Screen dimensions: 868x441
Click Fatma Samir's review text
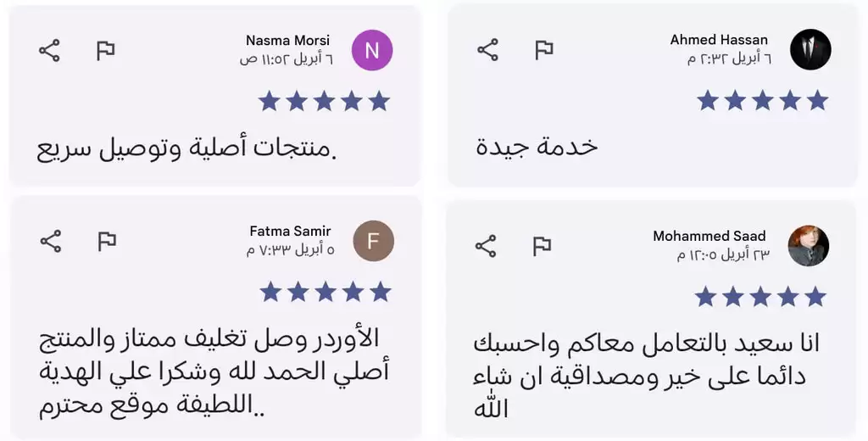tap(214, 371)
